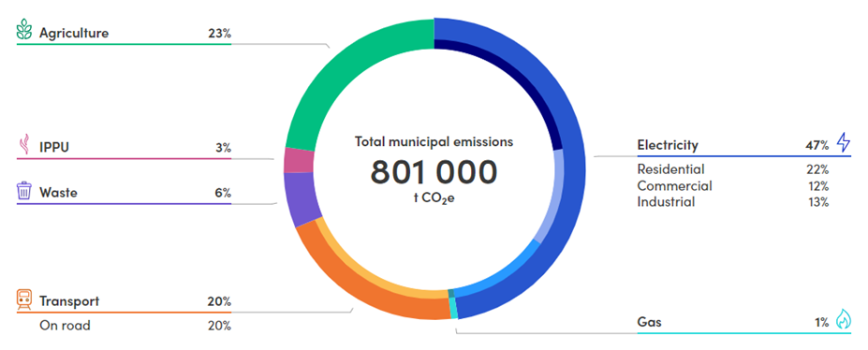Click the 20% value beside Transport
Screen dimensions: 868x350
(220, 301)
